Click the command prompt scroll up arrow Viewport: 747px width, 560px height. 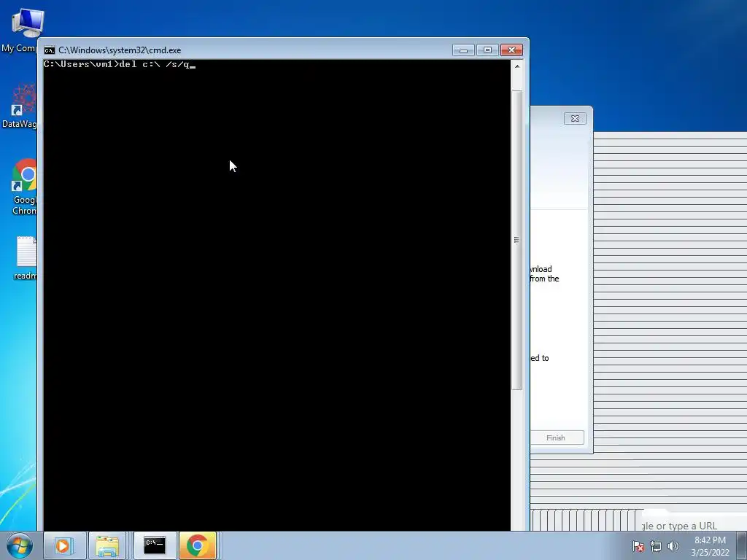point(517,66)
